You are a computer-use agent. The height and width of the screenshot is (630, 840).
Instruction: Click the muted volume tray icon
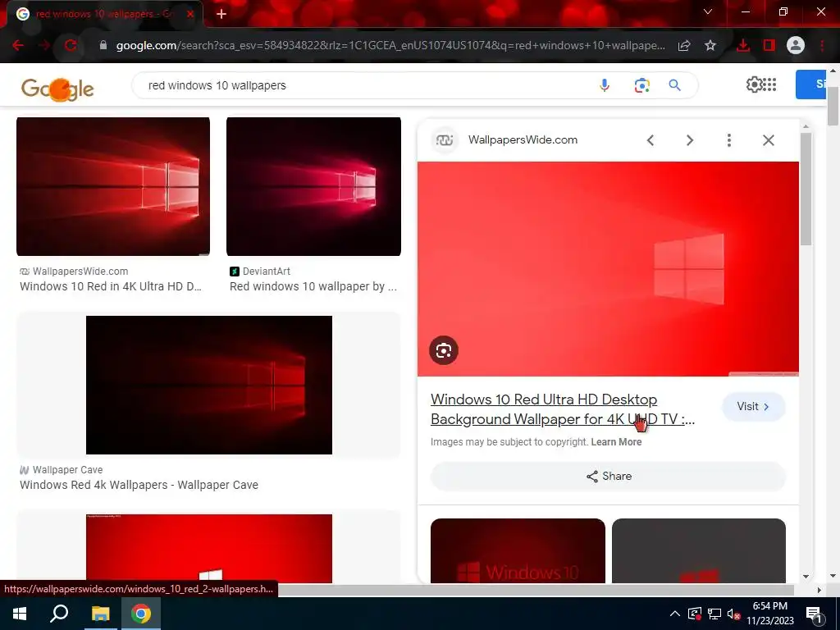pos(733,614)
